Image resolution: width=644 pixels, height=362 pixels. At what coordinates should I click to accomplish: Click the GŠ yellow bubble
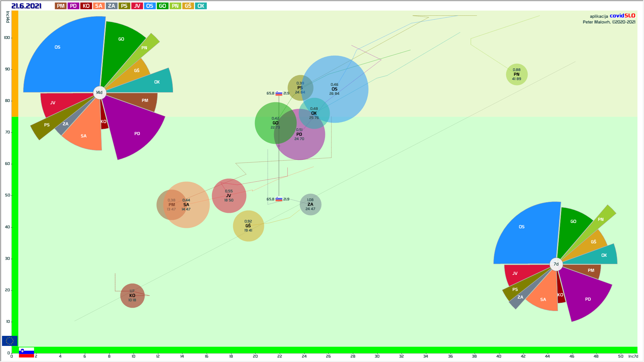[248, 226]
